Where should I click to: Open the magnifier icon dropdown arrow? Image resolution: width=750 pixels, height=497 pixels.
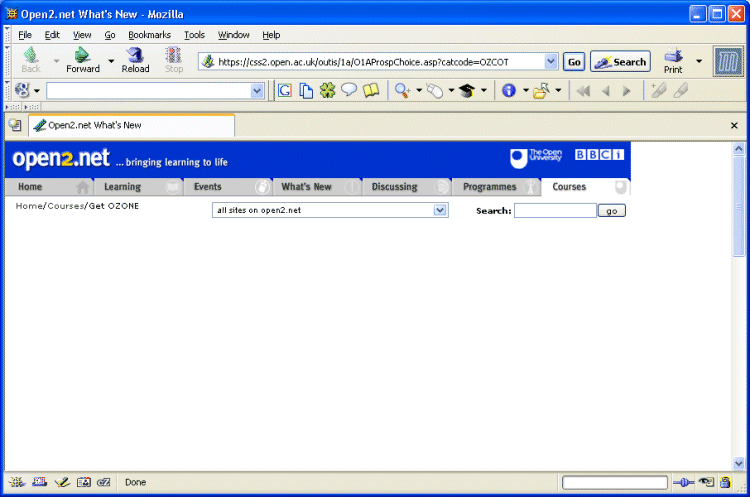(419, 90)
